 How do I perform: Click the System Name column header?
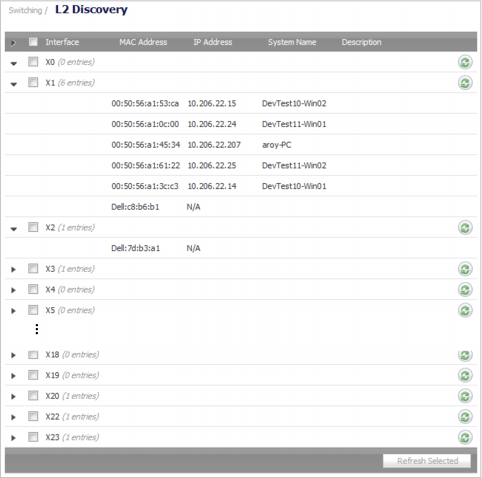pyautogui.click(x=292, y=42)
